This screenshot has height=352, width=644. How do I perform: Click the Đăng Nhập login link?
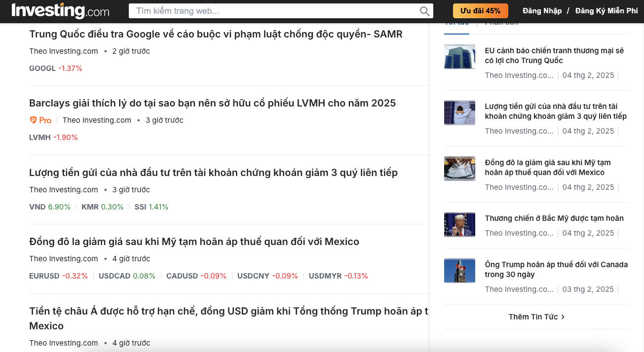[x=542, y=11]
